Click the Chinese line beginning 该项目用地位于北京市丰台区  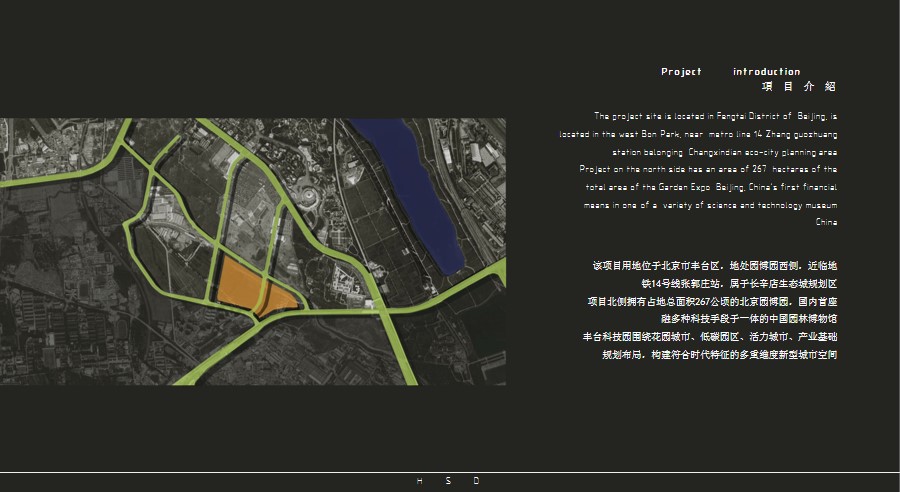click(714, 266)
